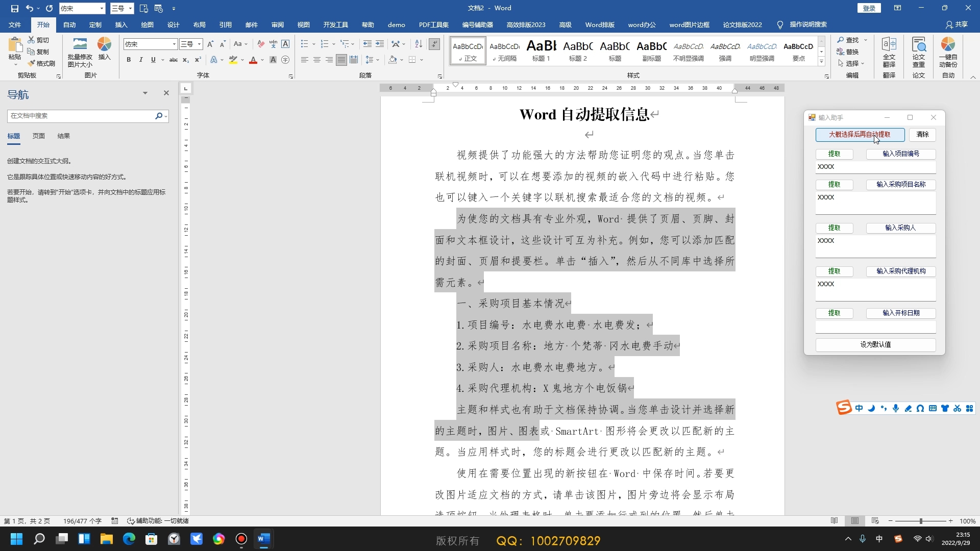Click the one-key auto backup (一键自动备份) icon

pyautogui.click(x=948, y=52)
